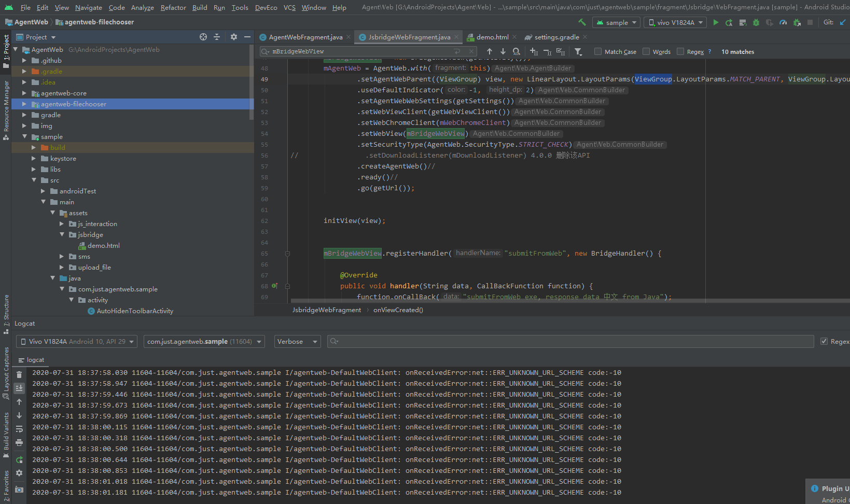Check the Words option in search
The image size is (850, 504).
click(x=646, y=51)
